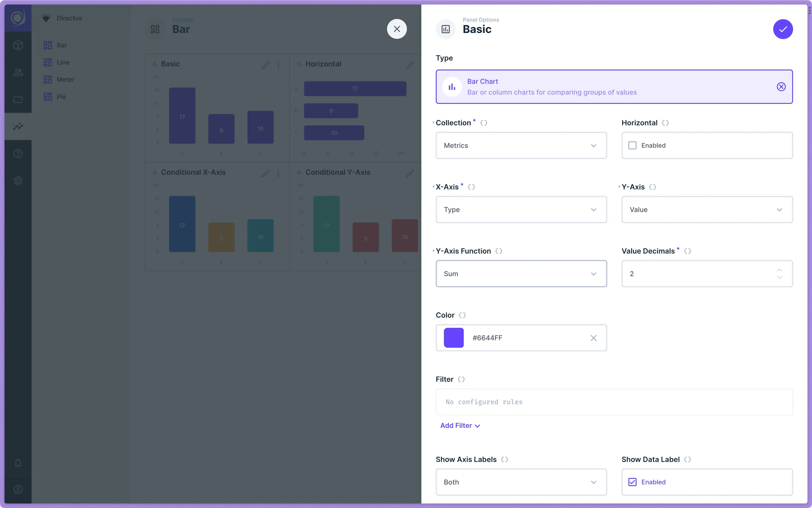Disable the Show Data Label checkbox
The width and height of the screenshot is (812, 508).
click(x=632, y=482)
